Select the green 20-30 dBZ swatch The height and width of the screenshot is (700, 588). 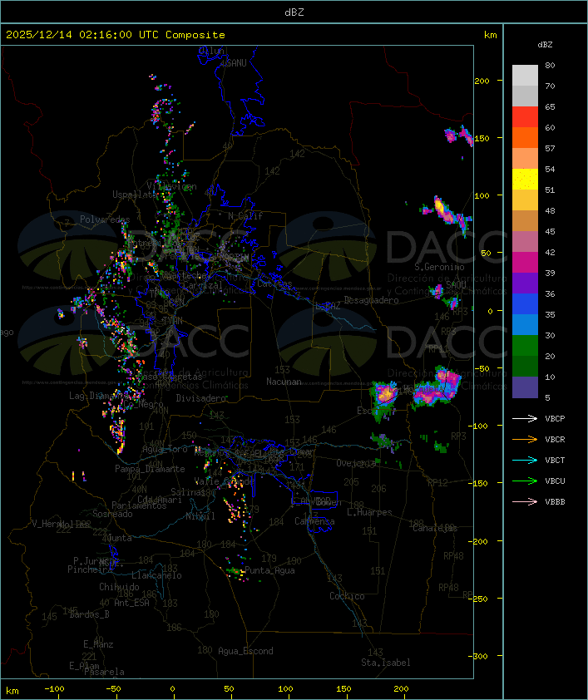pos(525,346)
